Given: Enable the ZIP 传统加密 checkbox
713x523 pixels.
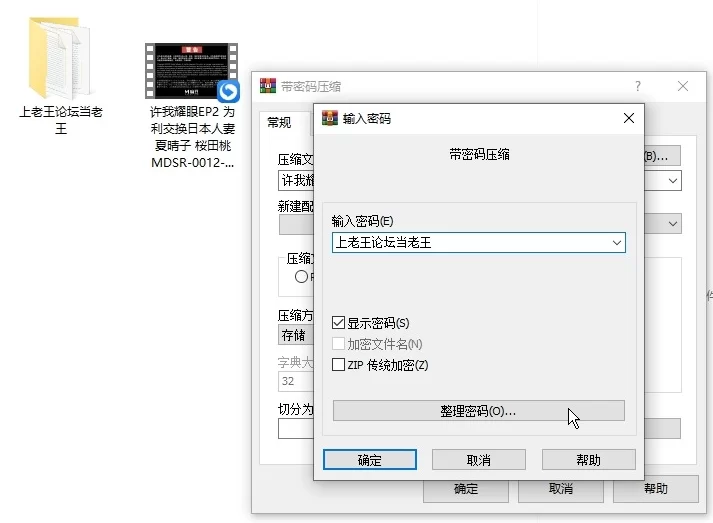Looking at the screenshot, I should tap(339, 365).
